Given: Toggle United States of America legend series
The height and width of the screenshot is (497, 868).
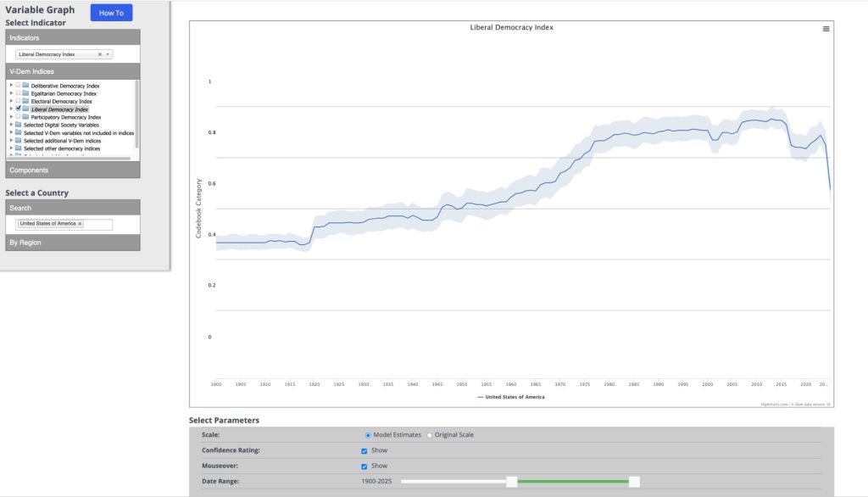Looking at the screenshot, I should click(x=510, y=397).
